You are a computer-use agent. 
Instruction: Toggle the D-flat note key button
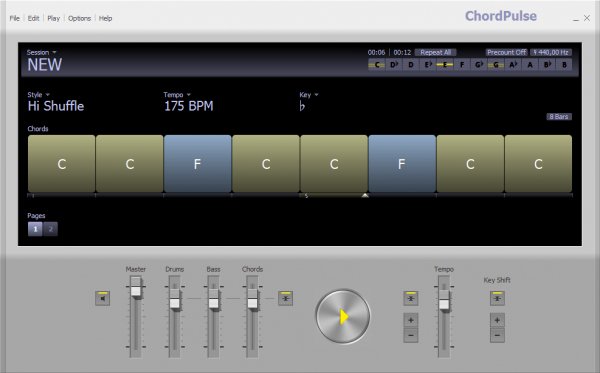pos(394,65)
